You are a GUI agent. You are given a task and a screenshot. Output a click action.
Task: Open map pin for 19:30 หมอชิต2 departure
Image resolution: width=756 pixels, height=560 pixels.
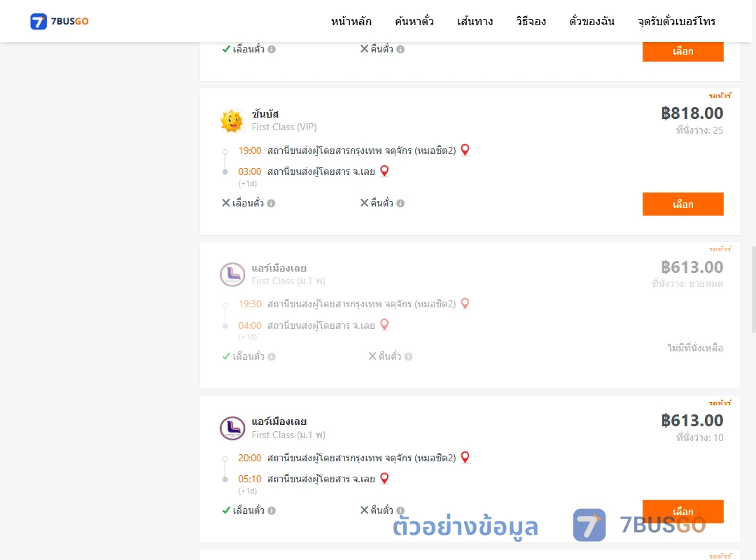[x=465, y=303]
